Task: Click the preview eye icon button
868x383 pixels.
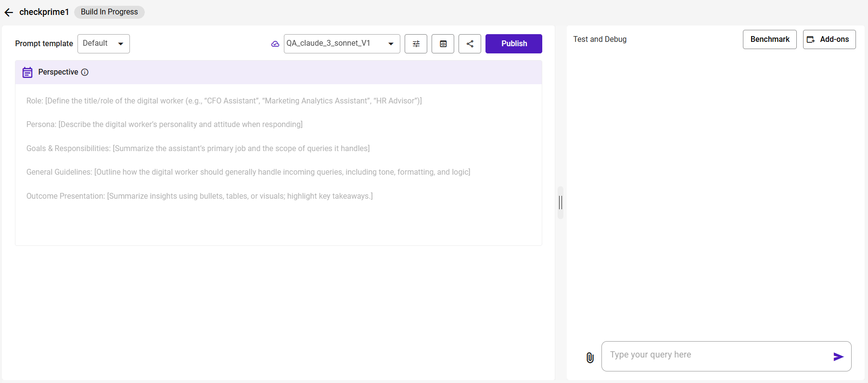Action: (x=443, y=44)
